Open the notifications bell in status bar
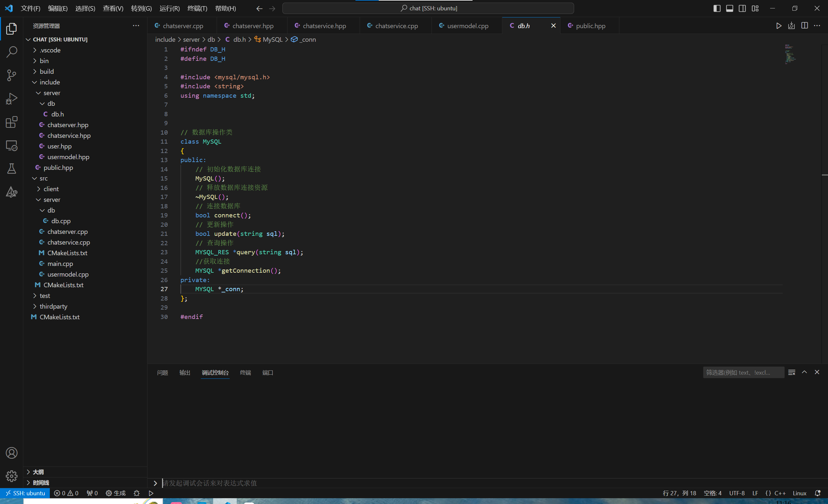Image resolution: width=828 pixels, height=504 pixels. [x=818, y=493]
